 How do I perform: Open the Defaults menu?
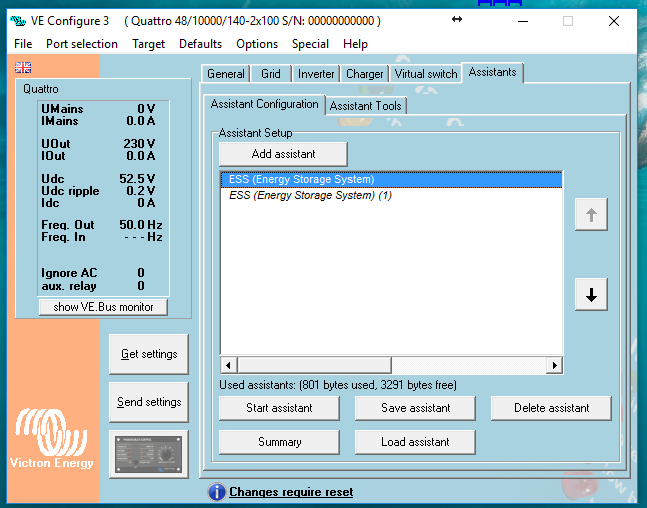(x=201, y=44)
